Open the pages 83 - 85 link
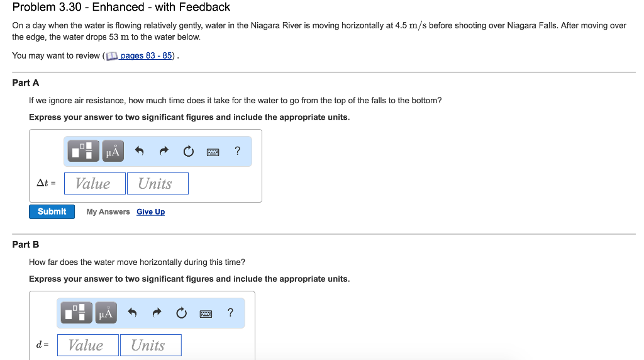 coord(146,55)
